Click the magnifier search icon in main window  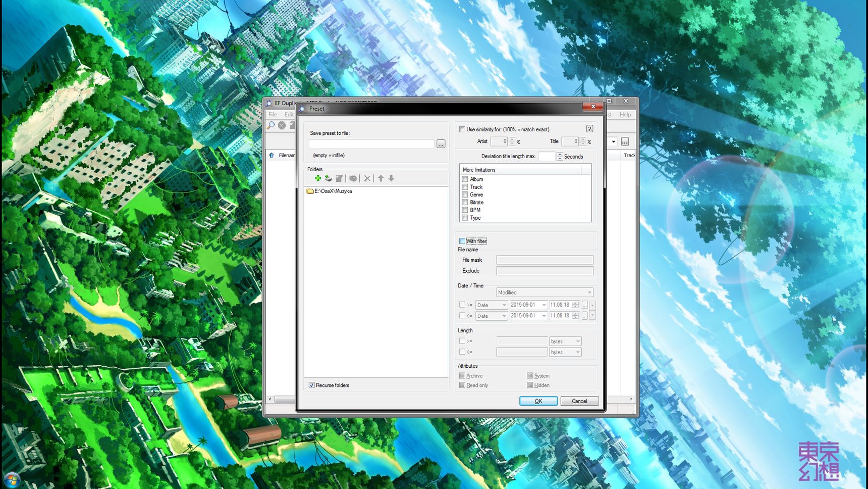click(271, 125)
